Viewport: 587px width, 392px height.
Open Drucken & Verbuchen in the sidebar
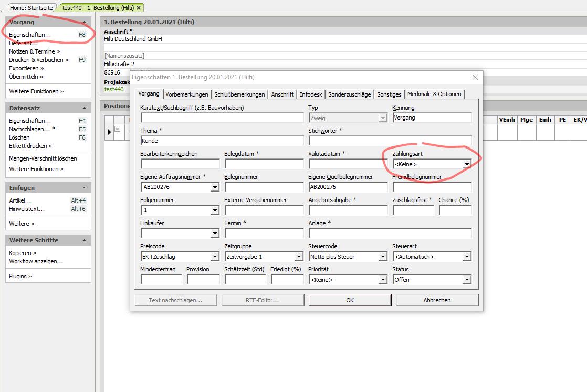pos(38,60)
